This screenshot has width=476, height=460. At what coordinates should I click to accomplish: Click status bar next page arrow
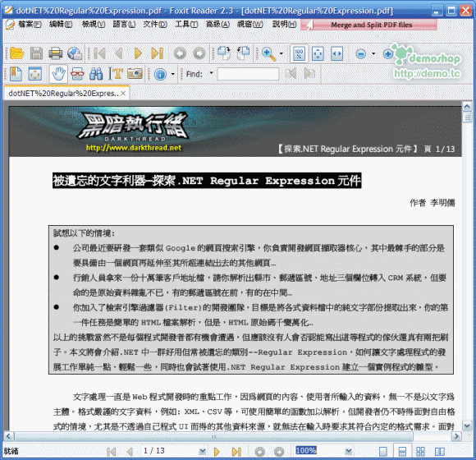(217, 452)
